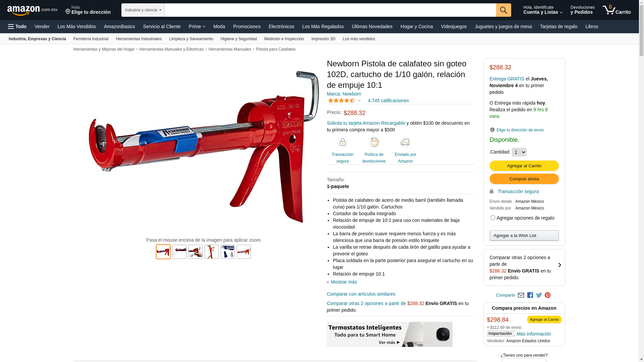Open the Todo hamburger menu
The image size is (644, 362).
[x=17, y=26]
